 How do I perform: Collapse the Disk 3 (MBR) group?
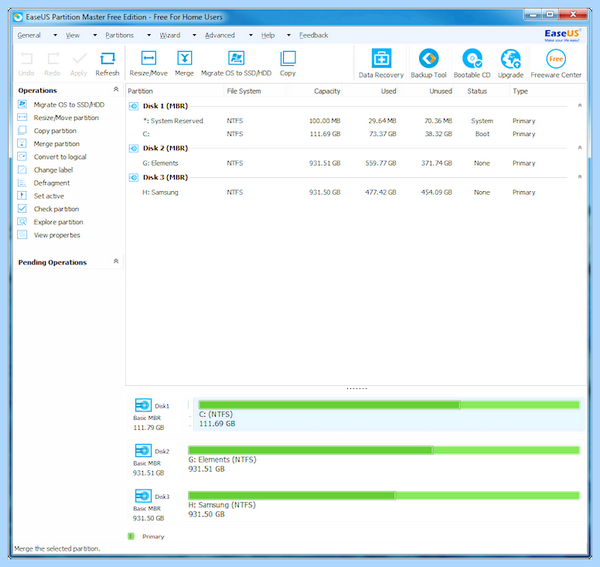[580, 177]
